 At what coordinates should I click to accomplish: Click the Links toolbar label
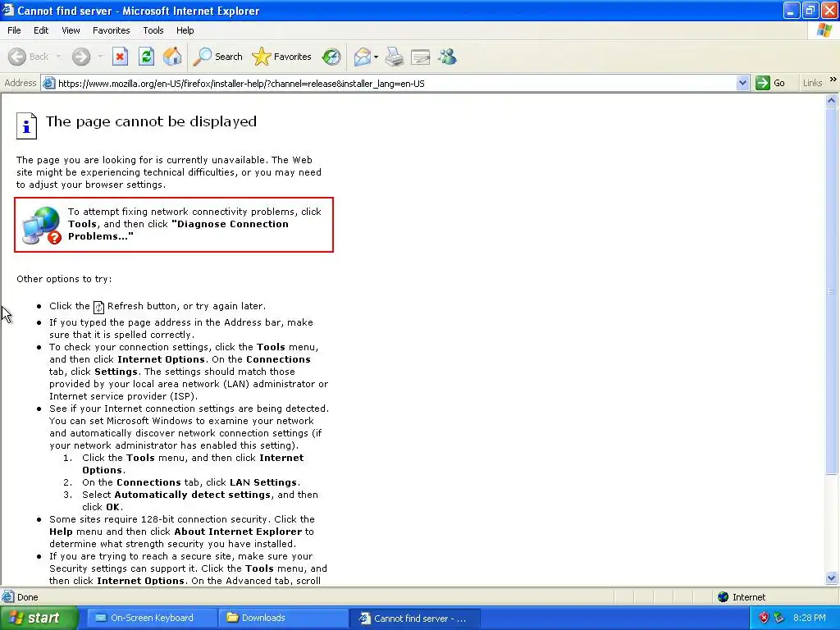coord(812,83)
